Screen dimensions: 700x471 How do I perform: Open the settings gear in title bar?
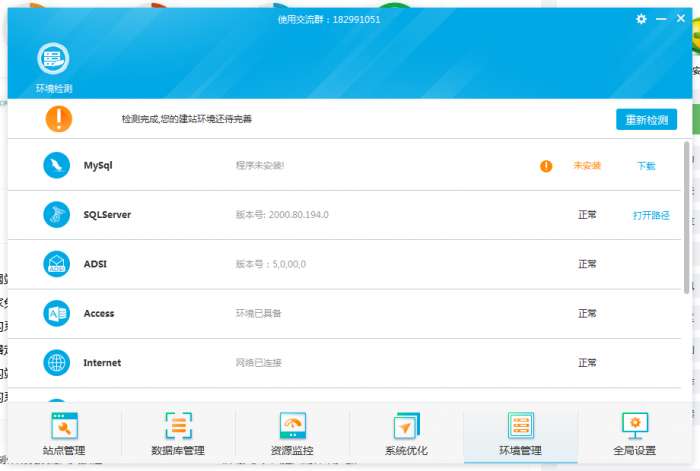click(641, 19)
